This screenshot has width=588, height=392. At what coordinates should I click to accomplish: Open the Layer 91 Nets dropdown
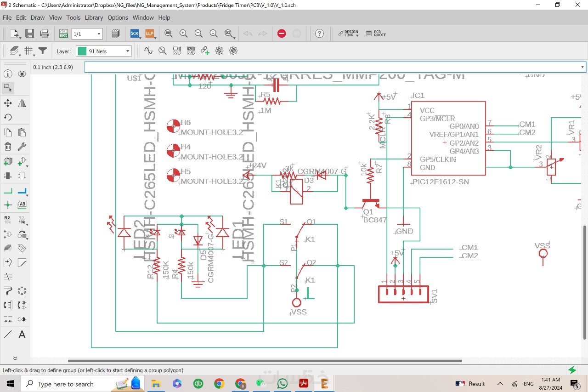128,51
